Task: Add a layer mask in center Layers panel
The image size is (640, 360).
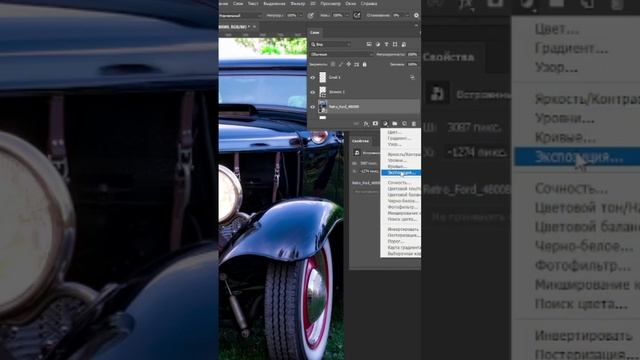Action: click(376, 124)
